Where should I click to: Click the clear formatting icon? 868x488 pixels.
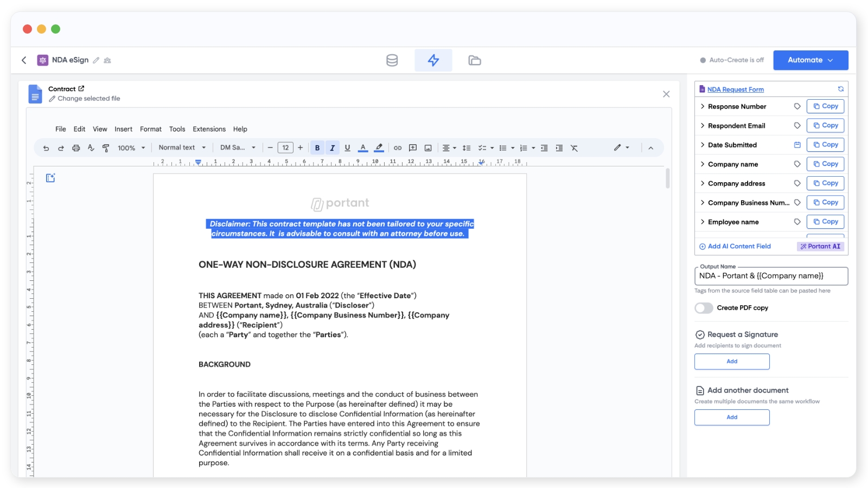pyautogui.click(x=574, y=148)
